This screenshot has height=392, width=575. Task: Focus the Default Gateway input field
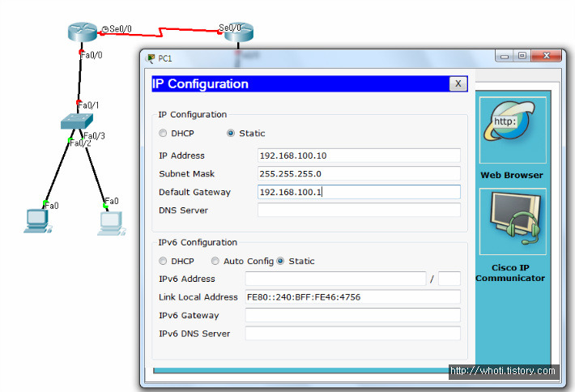(359, 192)
